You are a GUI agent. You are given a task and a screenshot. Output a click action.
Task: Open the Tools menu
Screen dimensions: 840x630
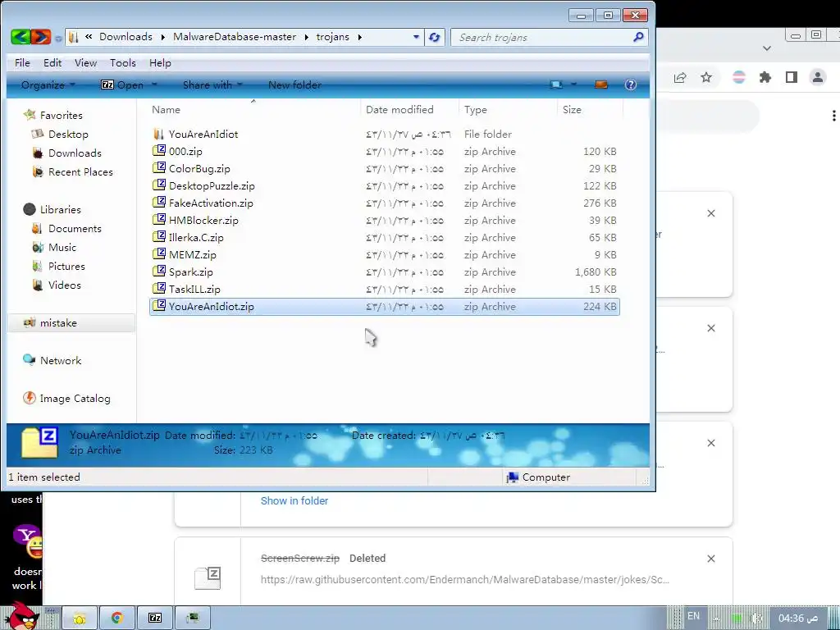click(x=123, y=62)
